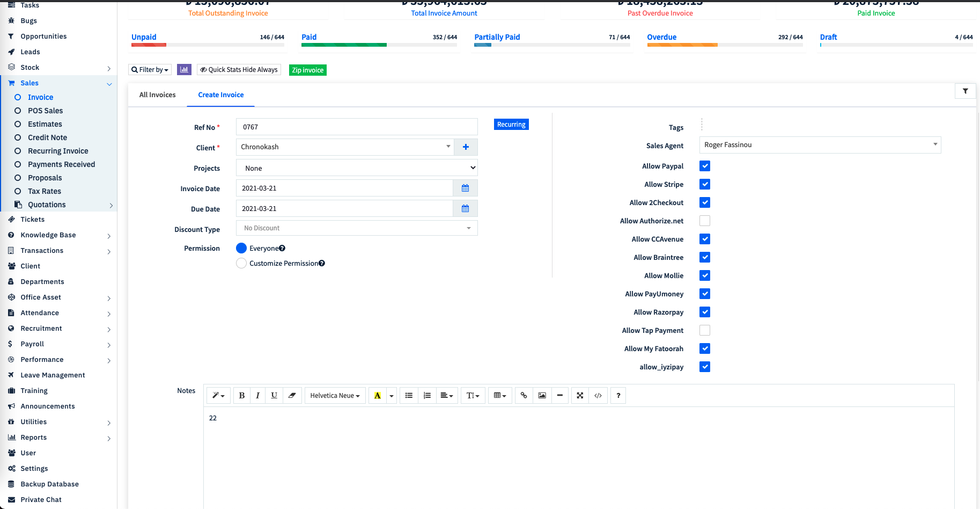Click the bar chart stats icon
This screenshot has width=980, height=509.
coord(184,70)
